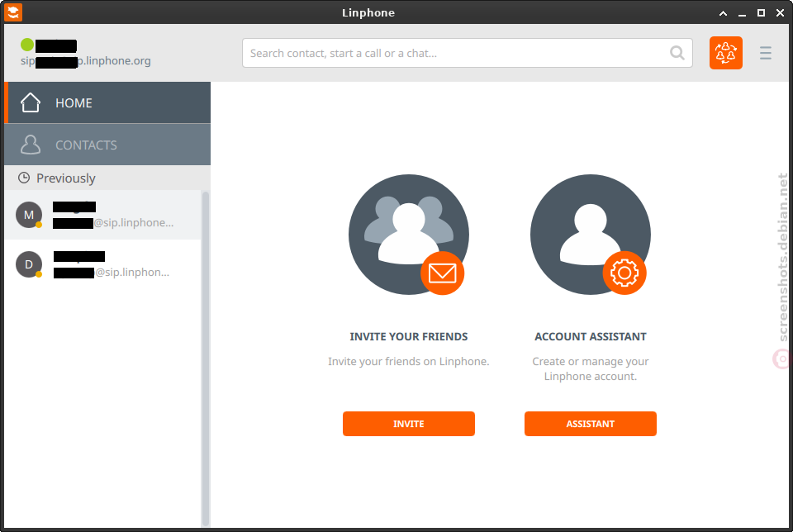This screenshot has height=532, width=793.
Task: Click the history list vertical scrollbar
Action: pos(206,359)
